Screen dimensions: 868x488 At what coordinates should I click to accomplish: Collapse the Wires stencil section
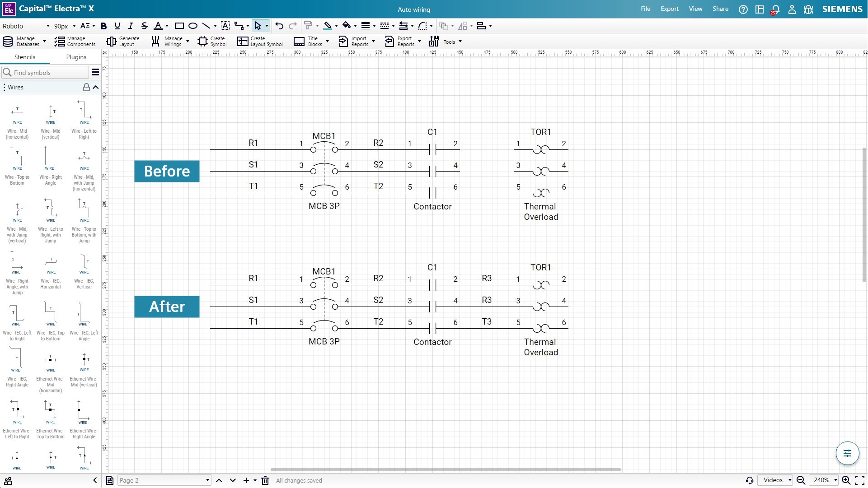[96, 87]
